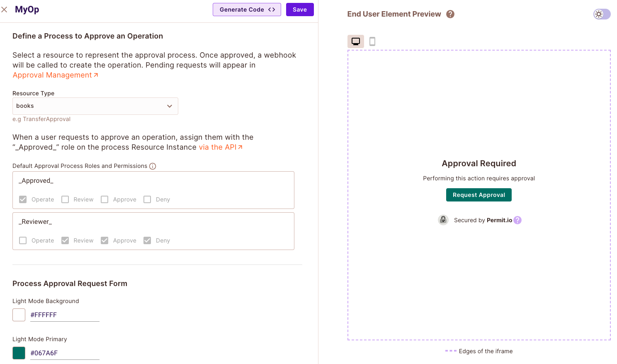617x364 pixels.
Task: Click Generate Code button
Action: [247, 10]
